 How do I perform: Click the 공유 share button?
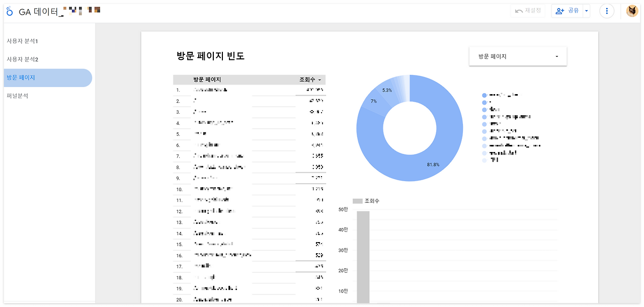[571, 11]
